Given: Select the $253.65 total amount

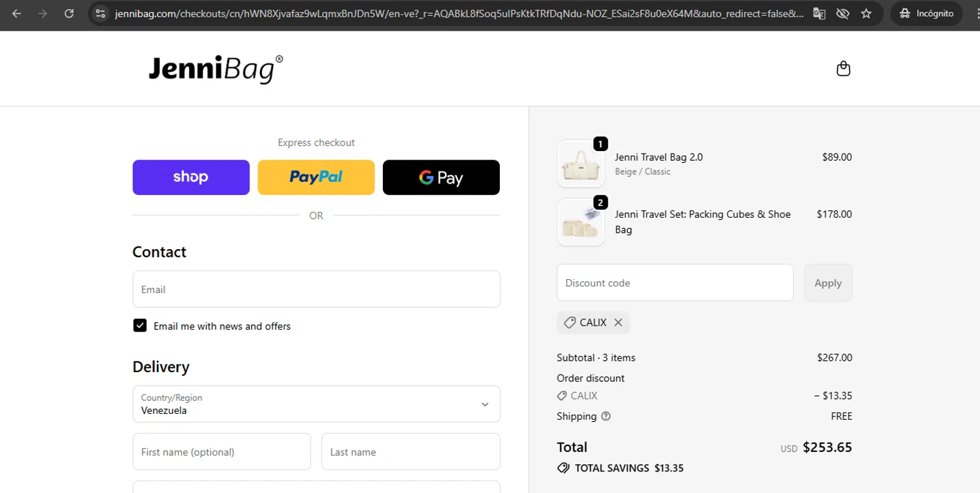Looking at the screenshot, I should 827,447.
